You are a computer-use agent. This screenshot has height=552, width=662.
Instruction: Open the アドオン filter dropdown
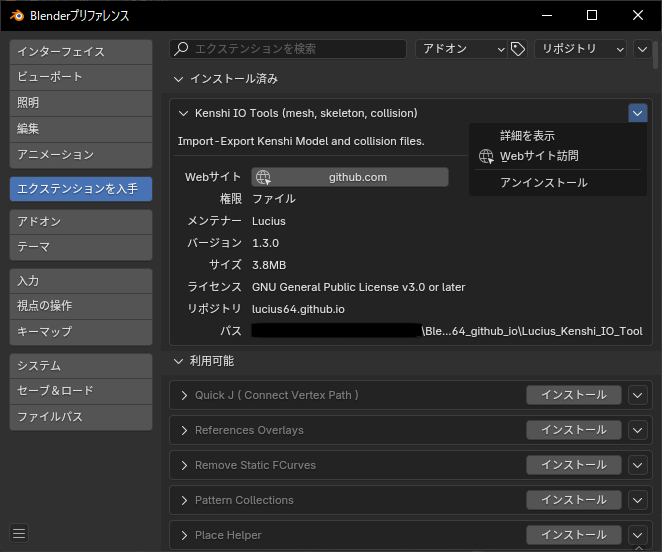(461, 49)
